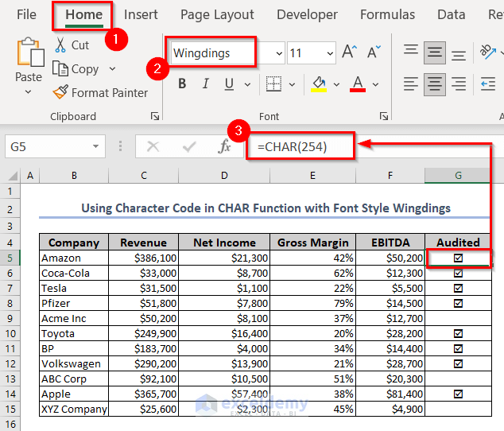The image size is (504, 431).
Task: Click the align left icon
Action: point(411,84)
